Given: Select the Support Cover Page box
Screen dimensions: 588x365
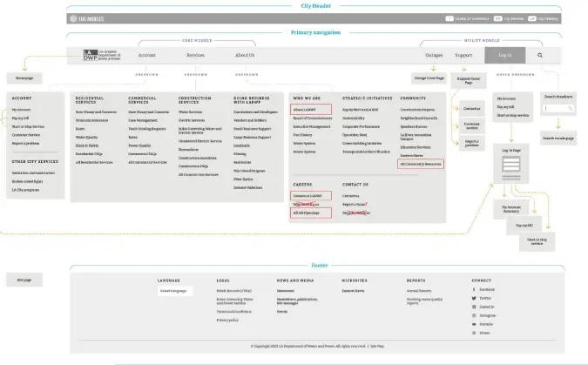Looking at the screenshot, I should click(x=469, y=80).
